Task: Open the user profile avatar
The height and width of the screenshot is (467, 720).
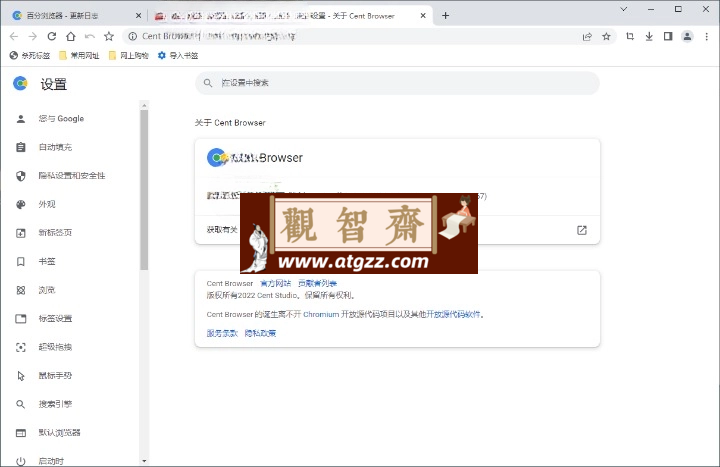Action: click(x=687, y=36)
